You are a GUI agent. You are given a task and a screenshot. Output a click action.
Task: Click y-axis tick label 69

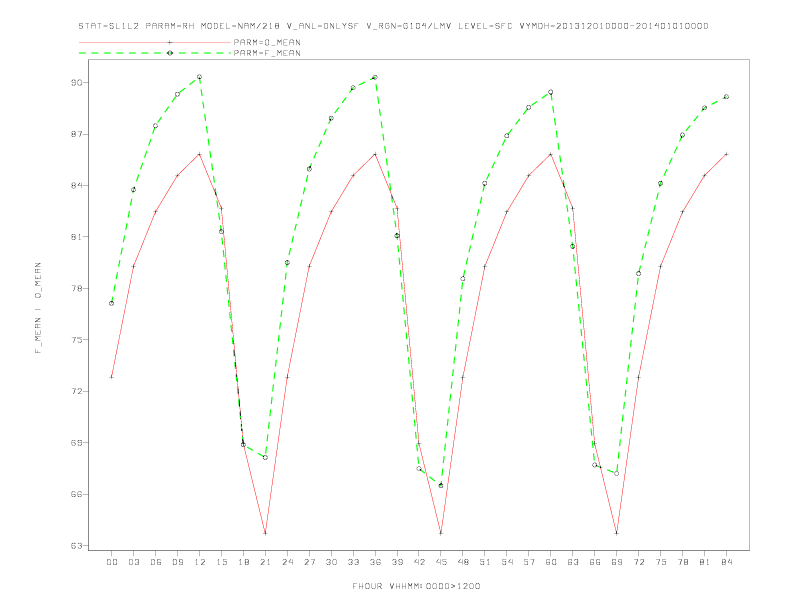coord(79,443)
